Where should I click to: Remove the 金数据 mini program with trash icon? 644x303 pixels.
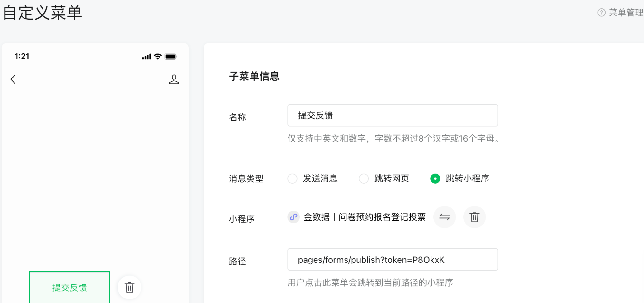click(474, 217)
